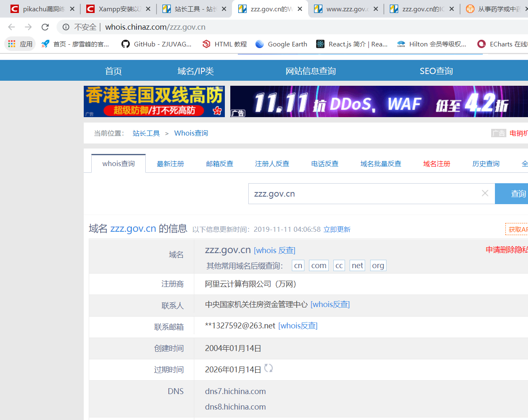Query the cn suffix option
Viewport: 528px width, 420px height.
pyautogui.click(x=298, y=266)
